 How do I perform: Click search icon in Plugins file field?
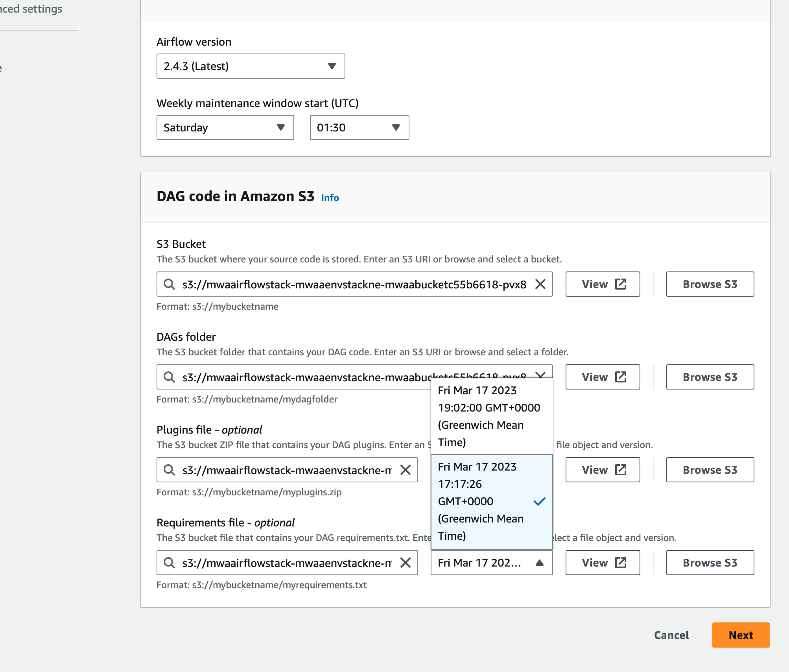pos(169,470)
